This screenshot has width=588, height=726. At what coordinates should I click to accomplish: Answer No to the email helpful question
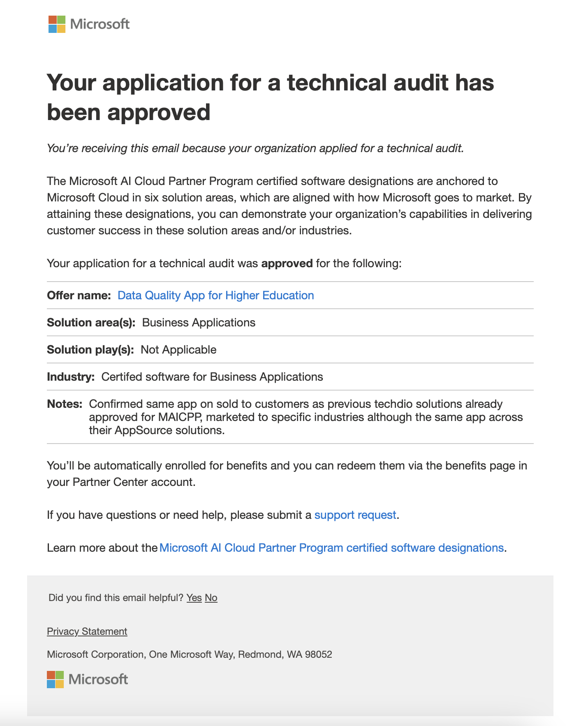211,597
